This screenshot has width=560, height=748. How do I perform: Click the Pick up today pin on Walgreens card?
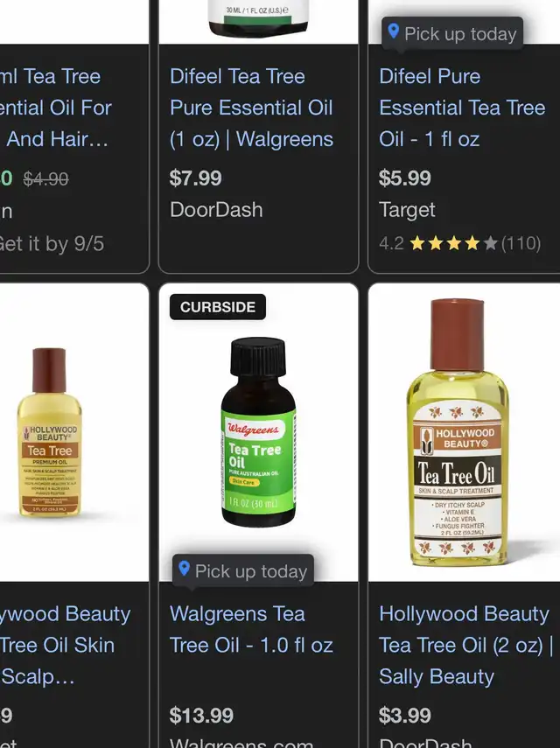243,571
